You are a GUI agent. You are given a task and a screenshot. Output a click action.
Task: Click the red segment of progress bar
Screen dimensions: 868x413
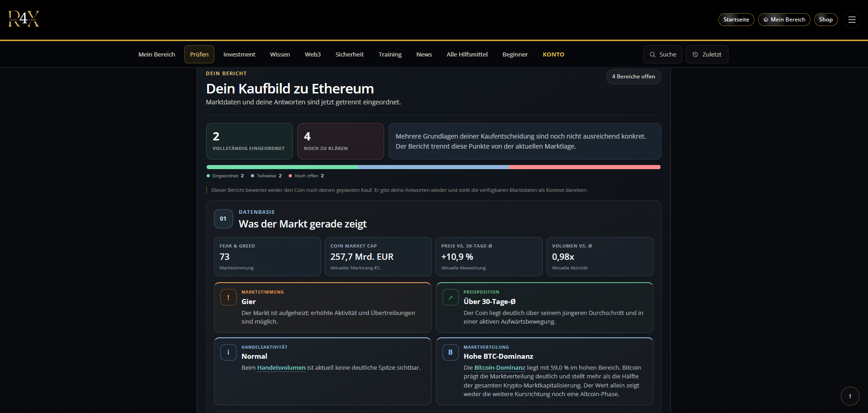coord(585,167)
